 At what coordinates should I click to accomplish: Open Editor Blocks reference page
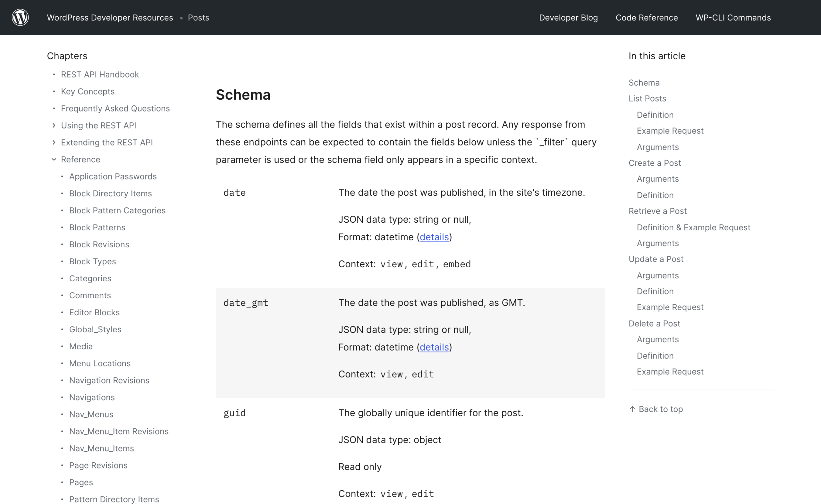click(x=94, y=312)
